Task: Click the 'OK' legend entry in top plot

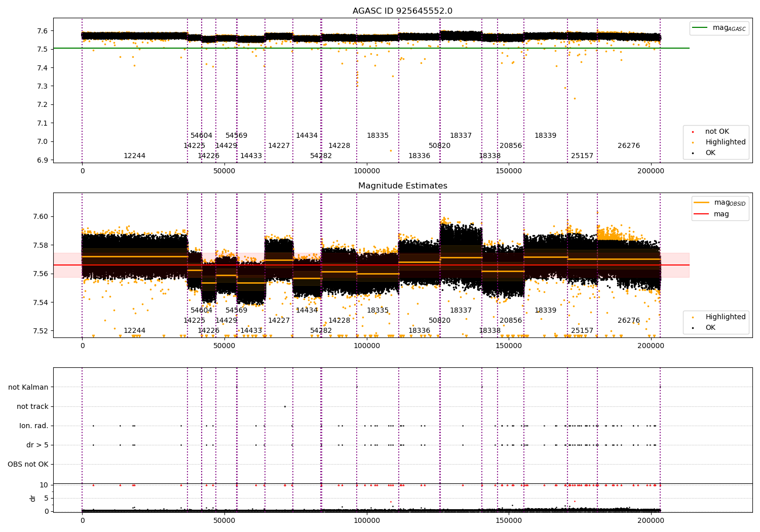Action: click(x=704, y=153)
